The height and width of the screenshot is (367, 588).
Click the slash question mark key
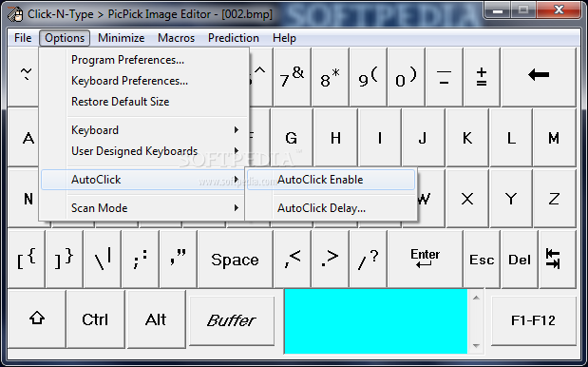[x=369, y=259]
